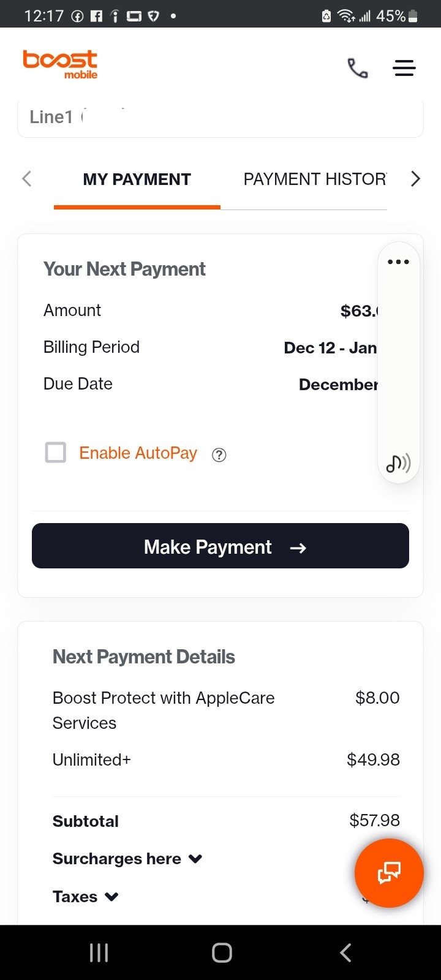This screenshot has height=980, width=441.
Task: Expand the Taxes breakdown
Action: coord(86,897)
